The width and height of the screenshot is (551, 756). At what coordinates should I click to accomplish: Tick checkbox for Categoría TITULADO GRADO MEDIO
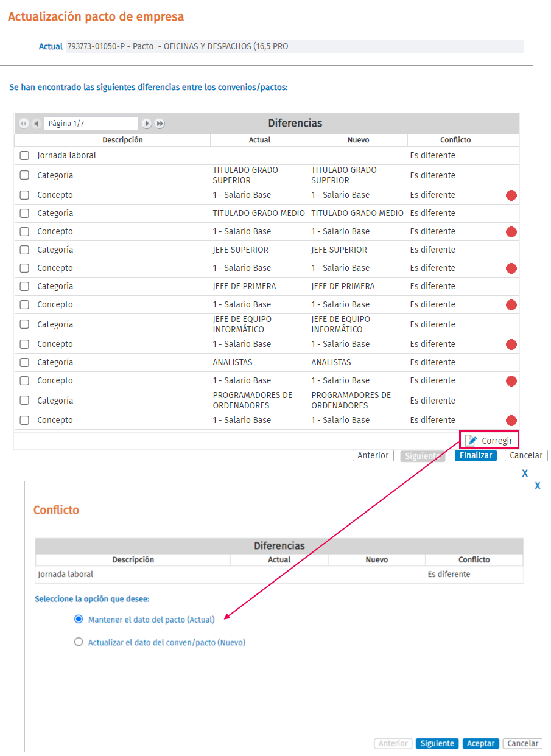[x=24, y=214]
